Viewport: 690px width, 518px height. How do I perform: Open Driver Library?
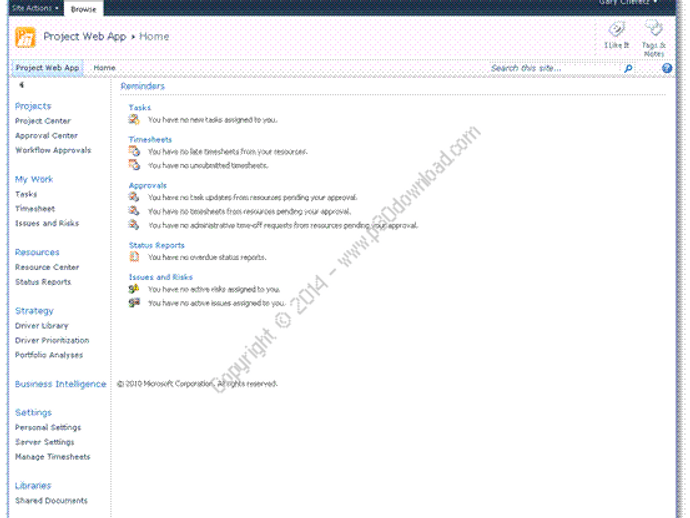tap(41, 326)
